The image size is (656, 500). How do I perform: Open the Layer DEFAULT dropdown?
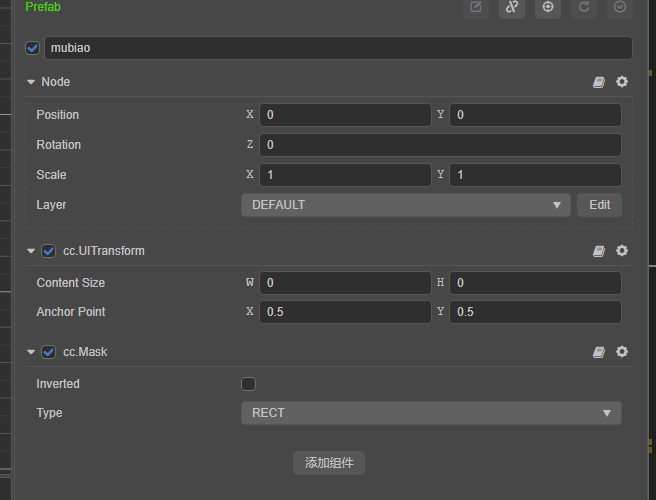(405, 205)
